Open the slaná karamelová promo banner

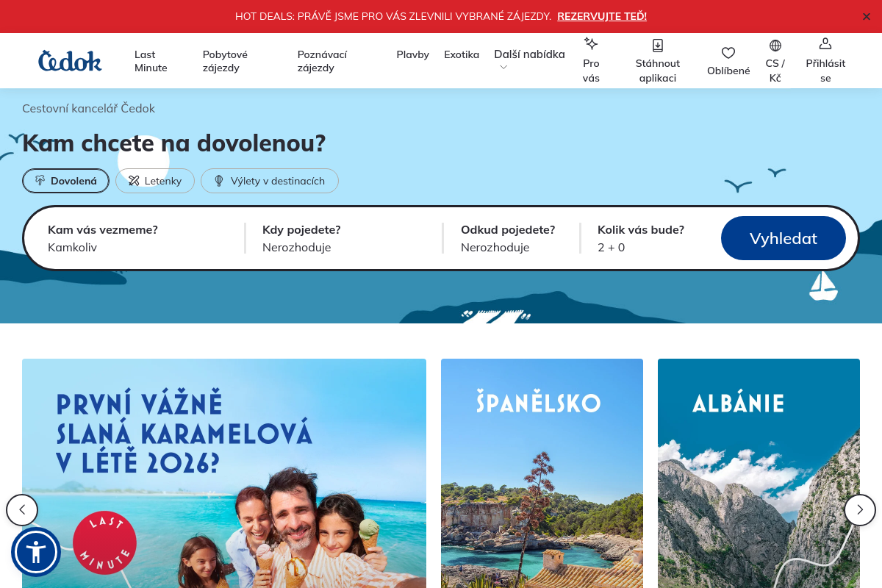coord(224,473)
